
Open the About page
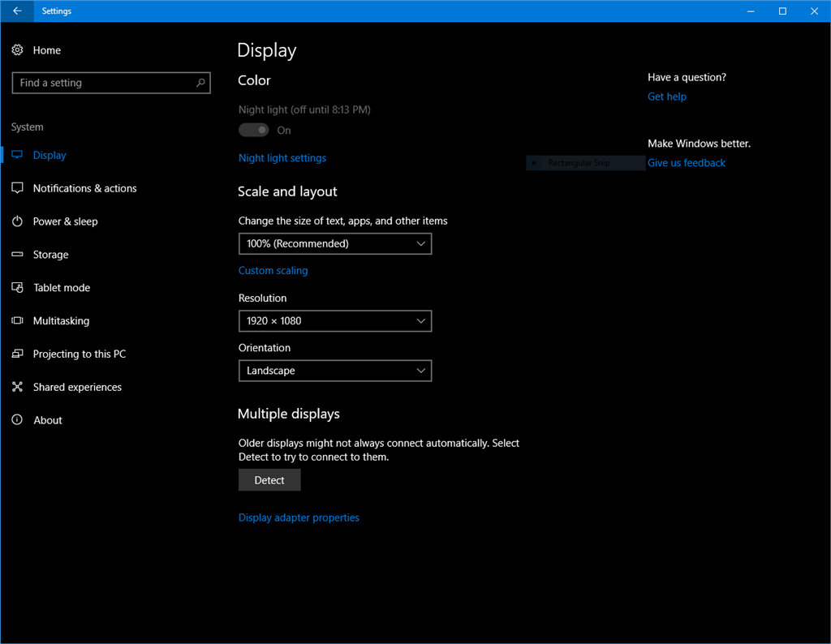coord(47,419)
